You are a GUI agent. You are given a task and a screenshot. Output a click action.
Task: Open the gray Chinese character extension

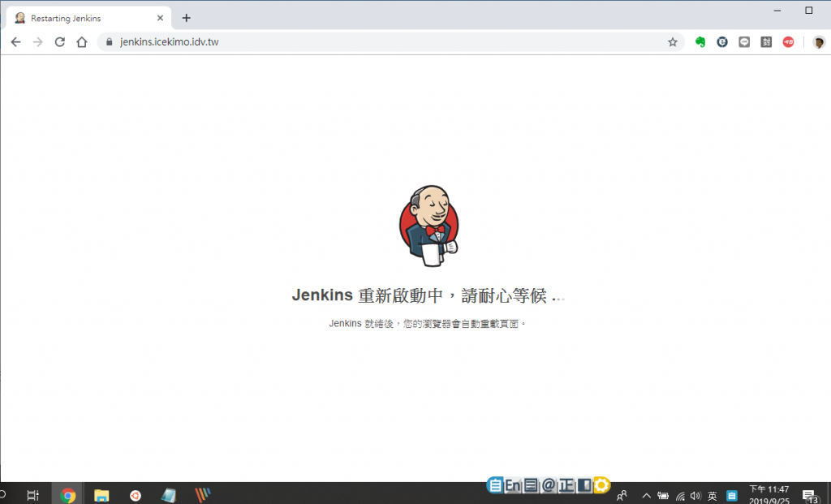click(x=766, y=42)
